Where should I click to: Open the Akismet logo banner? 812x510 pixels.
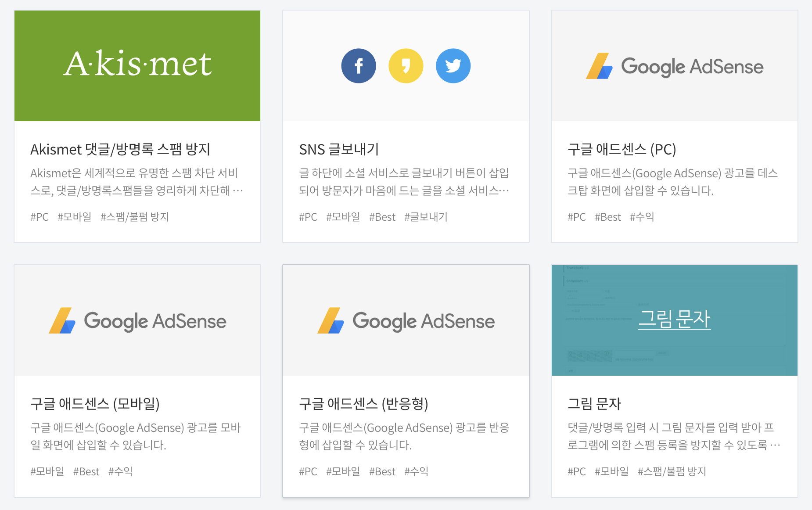coord(137,66)
